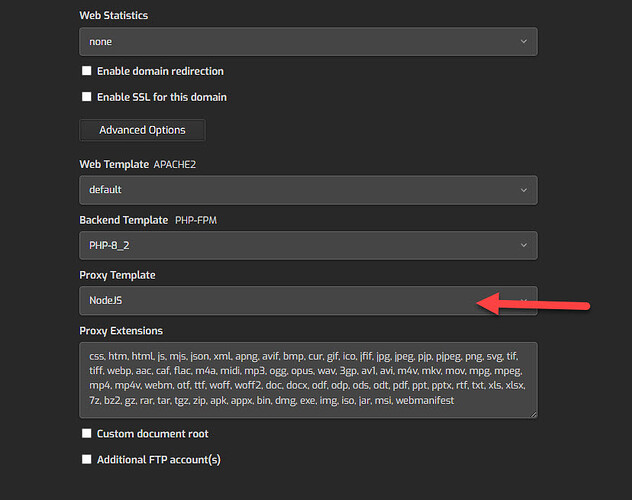Click the chevron arrow in Proxy Template field
This screenshot has width=632, height=500.
click(523, 301)
